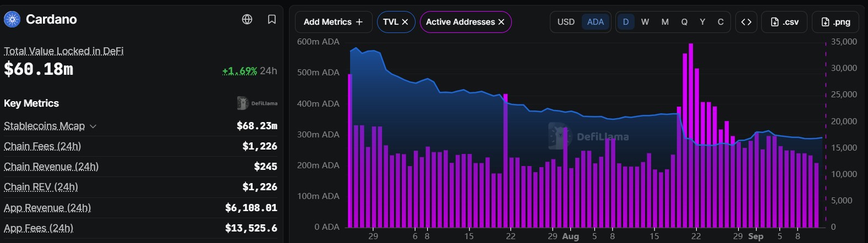Click the App Fees (24h) label
868x243 pixels.
[39, 228]
